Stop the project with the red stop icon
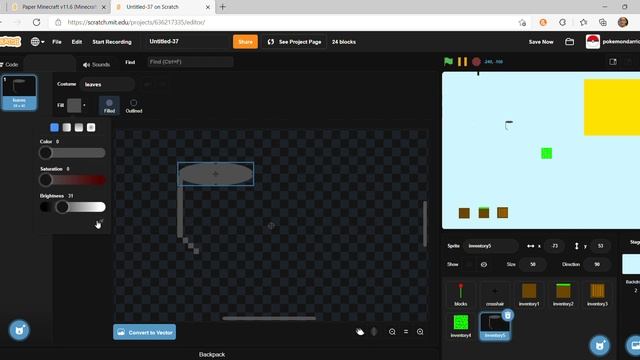The width and height of the screenshot is (640, 360). pos(476,62)
